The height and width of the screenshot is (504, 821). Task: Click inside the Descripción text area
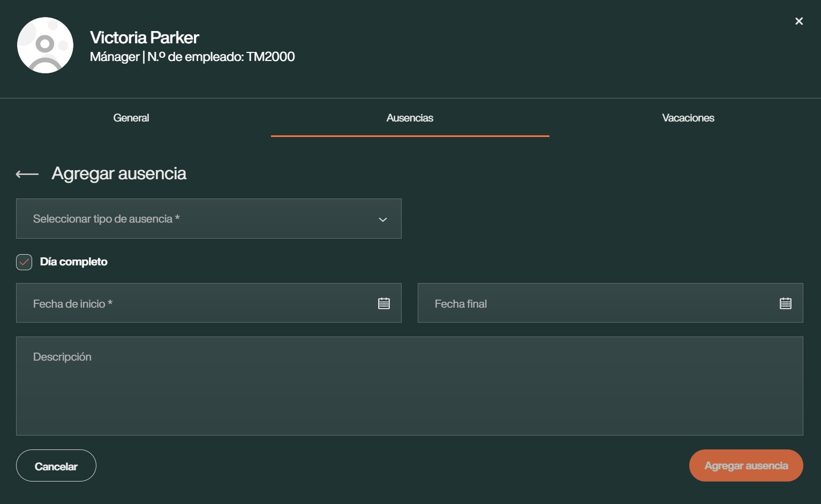coord(410,386)
